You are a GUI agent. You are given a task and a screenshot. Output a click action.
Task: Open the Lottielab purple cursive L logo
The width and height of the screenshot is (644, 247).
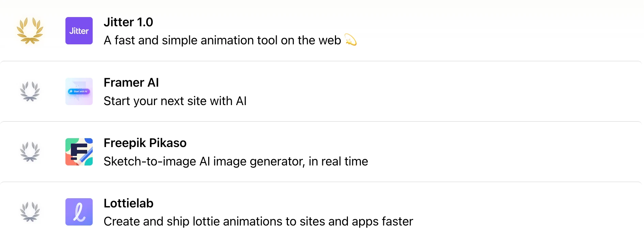point(79,212)
